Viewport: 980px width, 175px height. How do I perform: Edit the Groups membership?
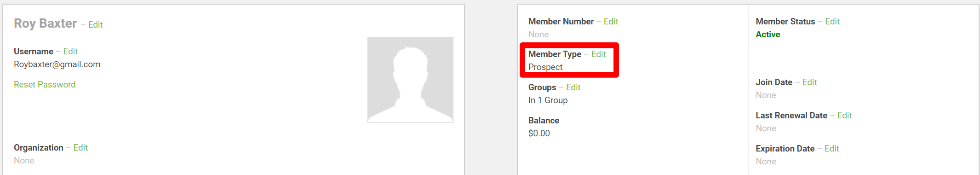573,87
